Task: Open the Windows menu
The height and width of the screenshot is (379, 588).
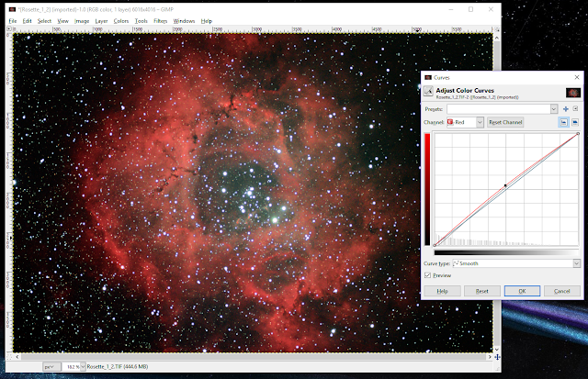Action: (184, 21)
